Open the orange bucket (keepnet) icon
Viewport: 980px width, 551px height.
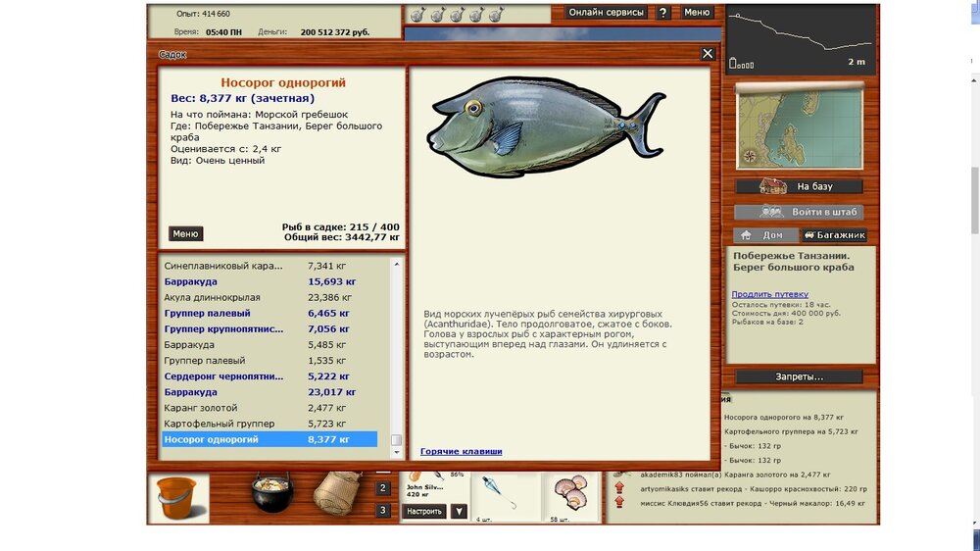[x=178, y=497]
